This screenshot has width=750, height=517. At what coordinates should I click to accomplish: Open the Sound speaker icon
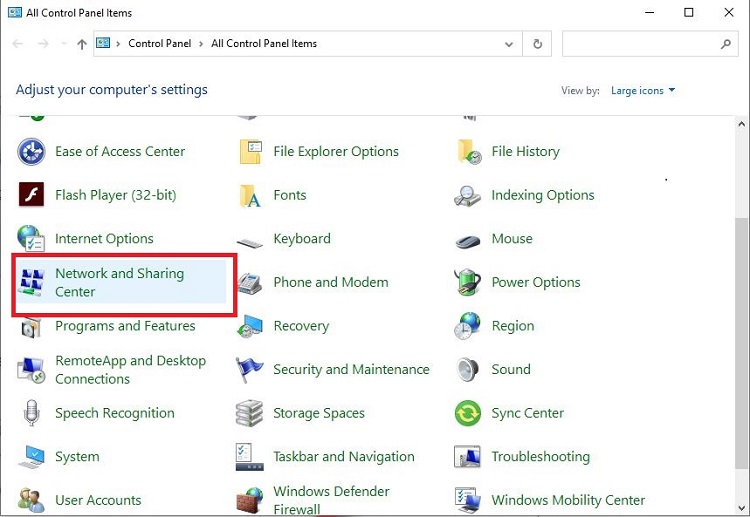pyautogui.click(x=467, y=370)
